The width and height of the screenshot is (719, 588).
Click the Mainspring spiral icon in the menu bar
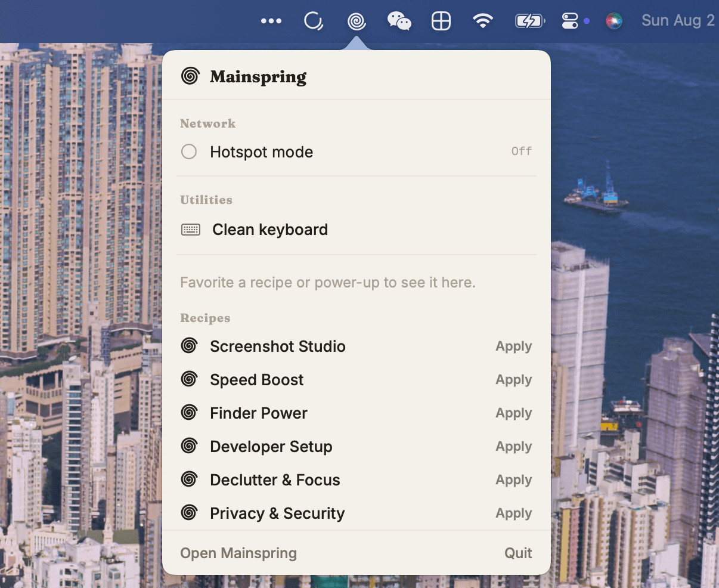357,21
